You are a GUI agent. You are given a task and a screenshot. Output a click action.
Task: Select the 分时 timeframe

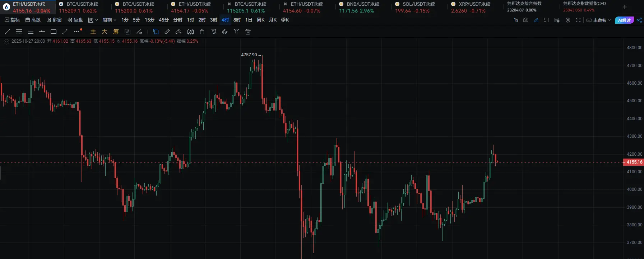178,20
